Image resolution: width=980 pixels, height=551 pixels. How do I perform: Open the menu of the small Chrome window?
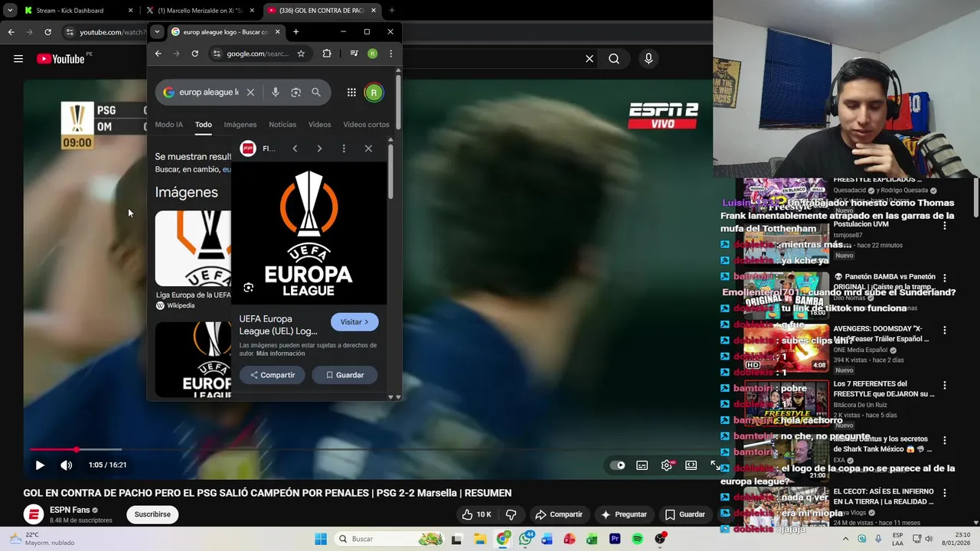(390, 54)
